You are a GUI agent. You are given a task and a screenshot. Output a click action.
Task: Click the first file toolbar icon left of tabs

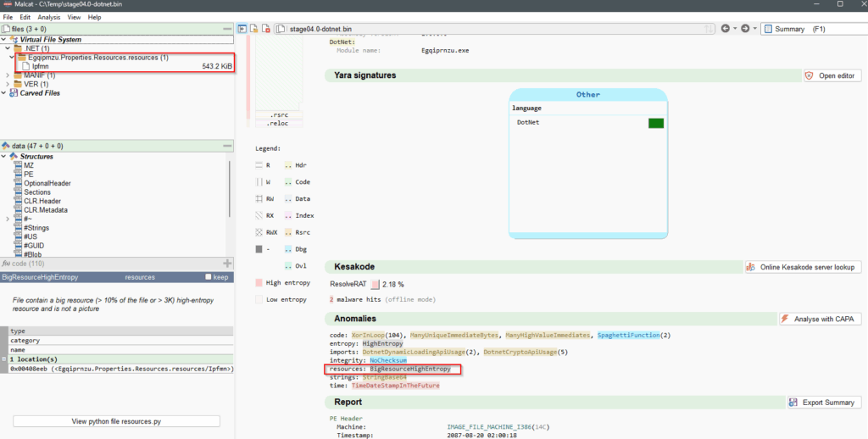pyautogui.click(x=243, y=29)
